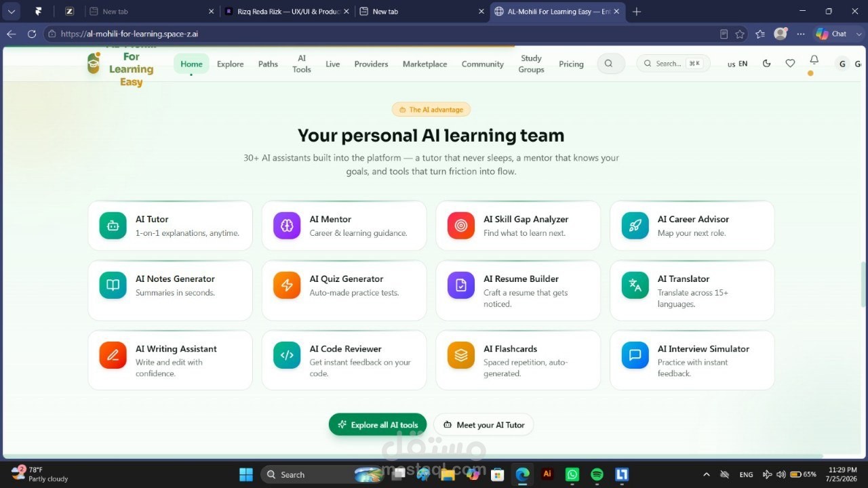Open the Windows Start menu
868x488 pixels.
[246, 474]
